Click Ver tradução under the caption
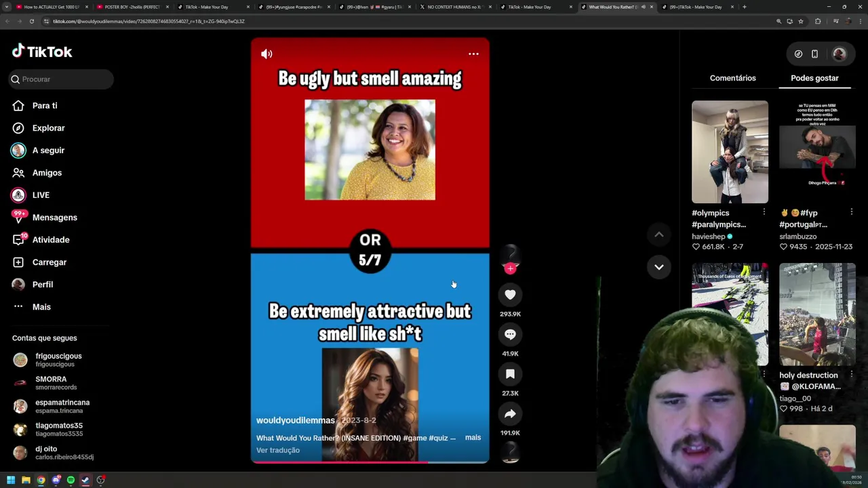The width and height of the screenshot is (868, 488). coord(278,450)
